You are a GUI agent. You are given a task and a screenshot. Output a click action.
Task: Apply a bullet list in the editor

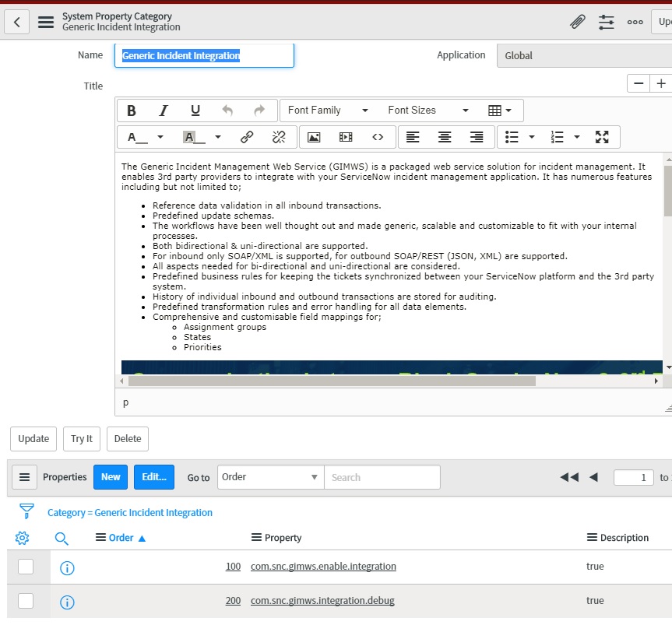tap(512, 137)
